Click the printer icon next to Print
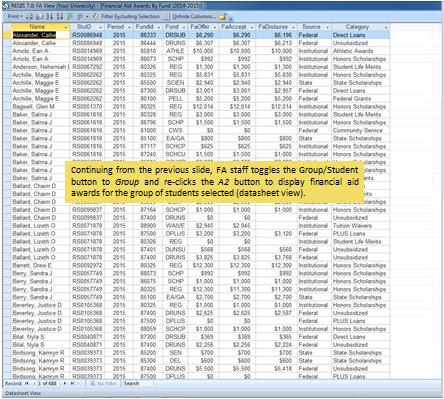444x399 pixels. click(29, 16)
